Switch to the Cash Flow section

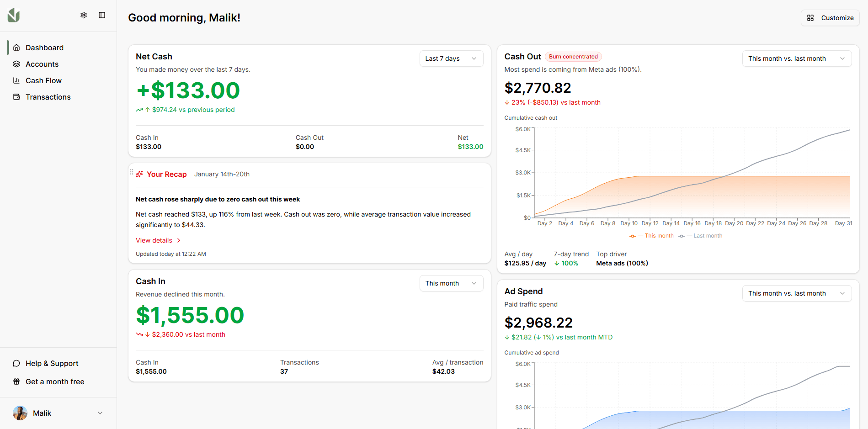click(x=43, y=80)
